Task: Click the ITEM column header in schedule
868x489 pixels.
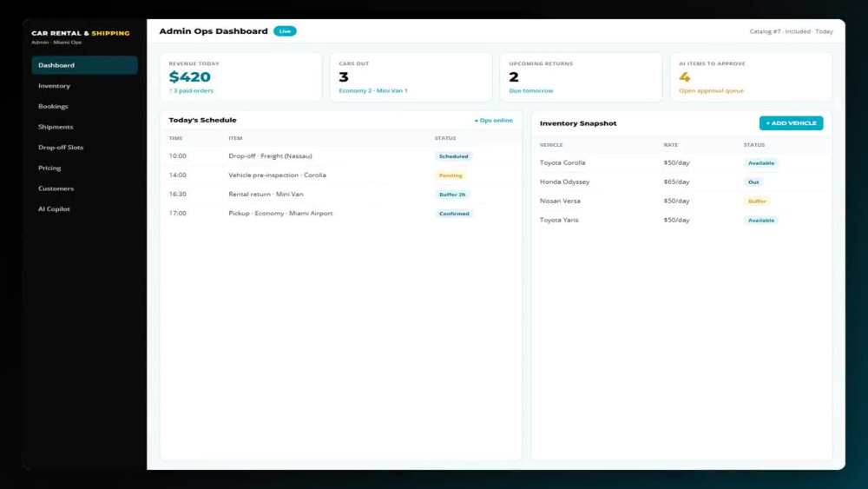Action: coord(235,138)
